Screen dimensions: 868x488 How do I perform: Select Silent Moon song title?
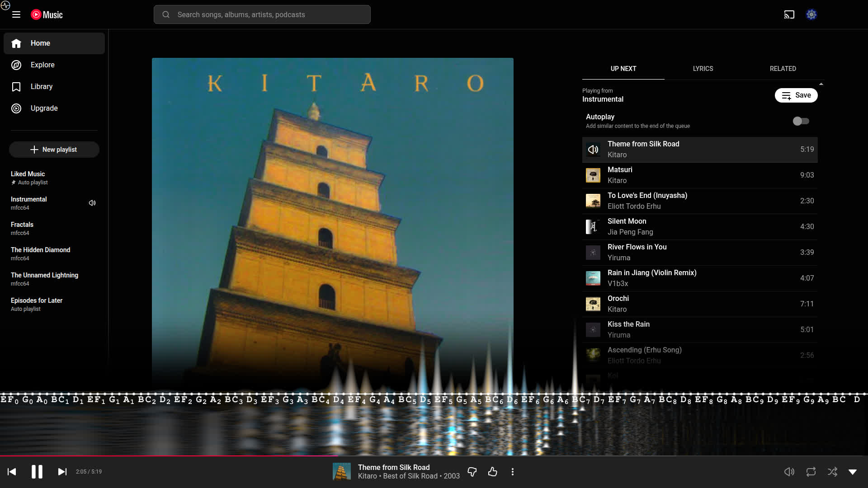point(627,221)
